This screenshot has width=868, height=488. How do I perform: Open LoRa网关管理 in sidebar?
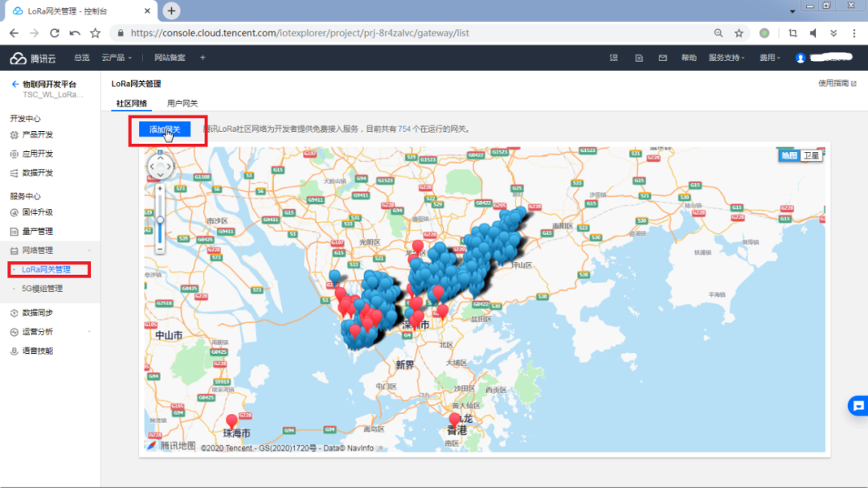coord(46,270)
